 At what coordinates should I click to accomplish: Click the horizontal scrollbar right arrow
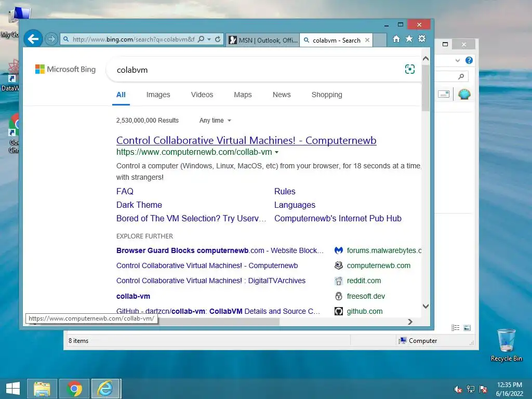coord(410,322)
